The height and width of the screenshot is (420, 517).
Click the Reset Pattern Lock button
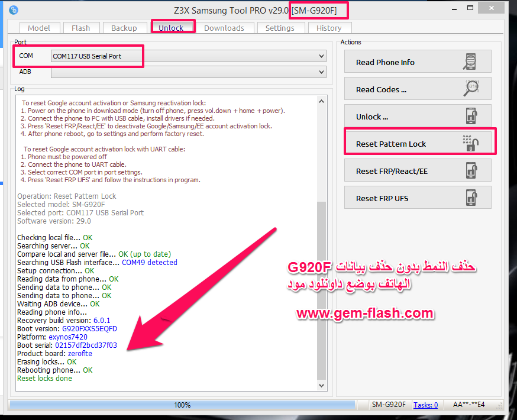pos(418,143)
